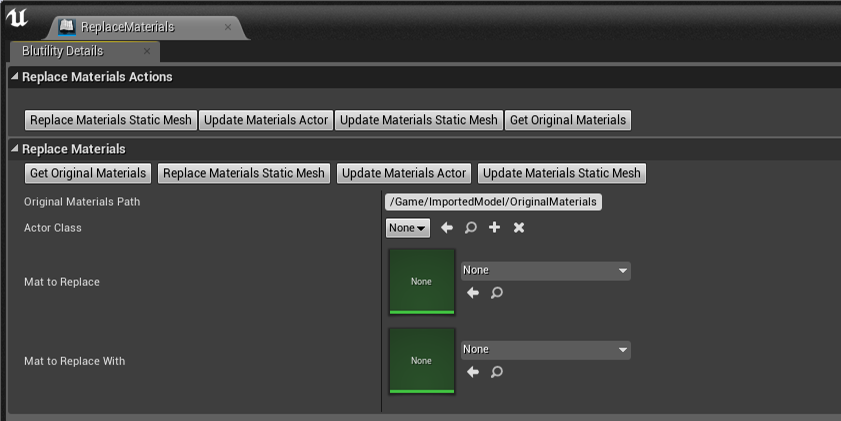Click the Actor Class use-selected arrow icon
The image size is (841, 421).
pyautogui.click(x=447, y=228)
